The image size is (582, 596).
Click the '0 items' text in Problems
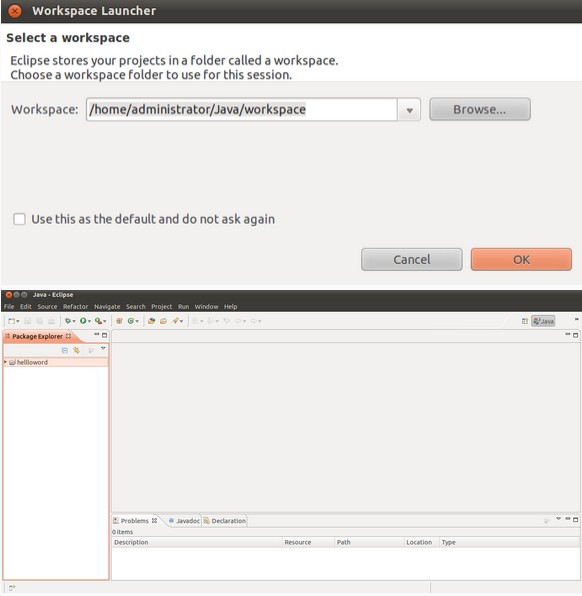pyautogui.click(x=122, y=532)
